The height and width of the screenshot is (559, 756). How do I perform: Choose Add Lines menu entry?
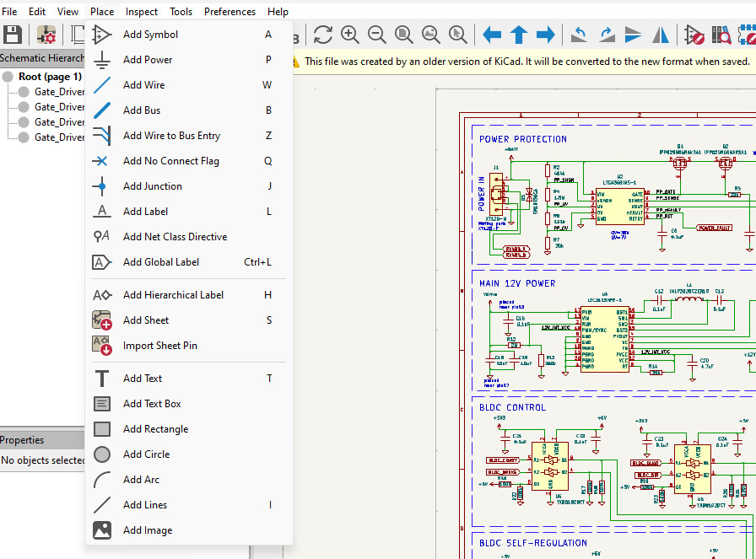pos(189,505)
